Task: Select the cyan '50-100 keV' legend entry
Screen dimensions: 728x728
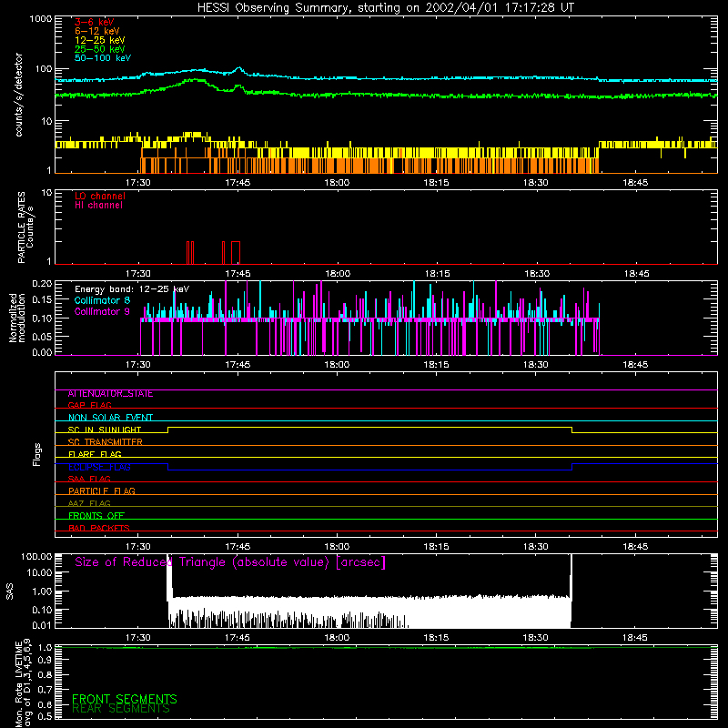Action: [x=103, y=58]
